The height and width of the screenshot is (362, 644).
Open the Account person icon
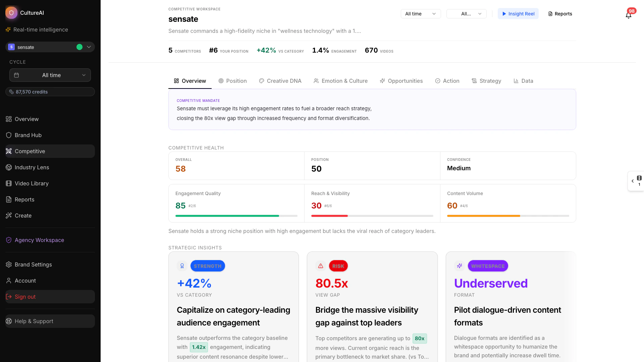[x=8, y=281]
